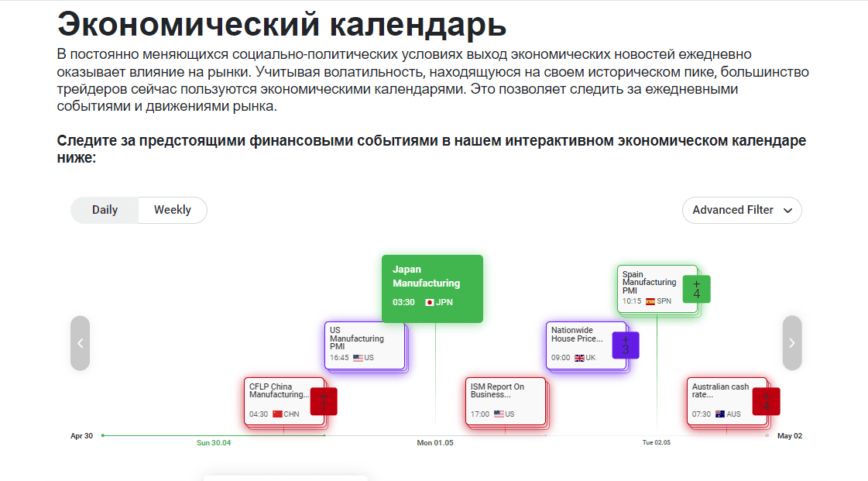Click the 'Экономический календарь' heading

(282, 25)
